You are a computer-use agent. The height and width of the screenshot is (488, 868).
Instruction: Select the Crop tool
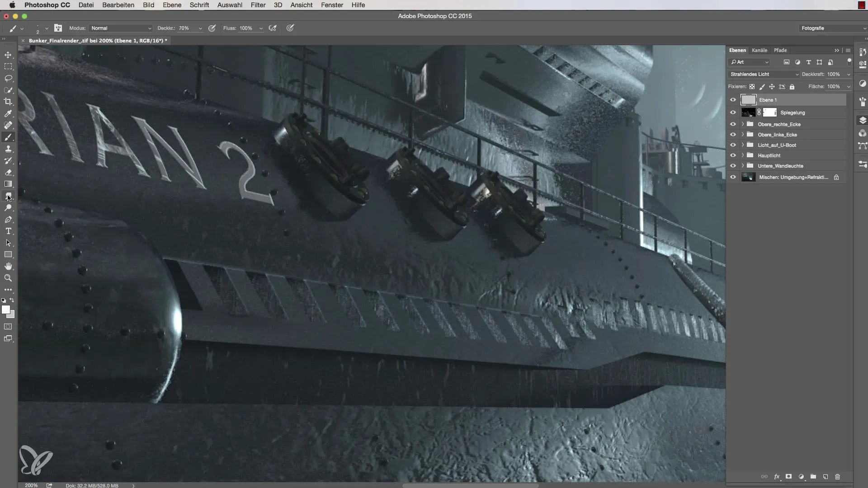pyautogui.click(x=8, y=102)
